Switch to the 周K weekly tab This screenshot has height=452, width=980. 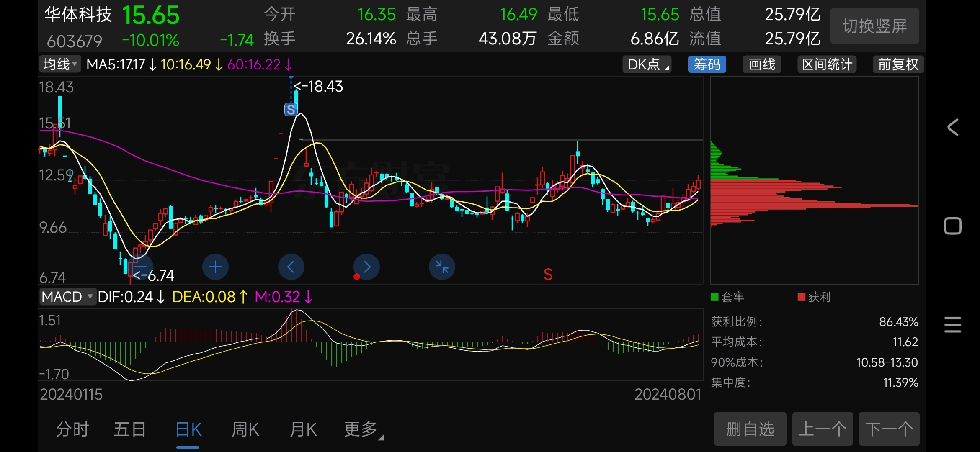[245, 429]
